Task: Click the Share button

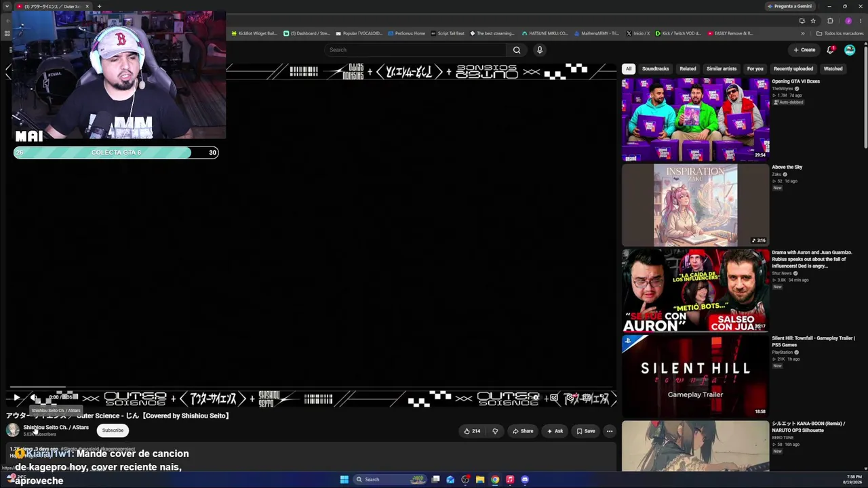Action: (x=523, y=431)
